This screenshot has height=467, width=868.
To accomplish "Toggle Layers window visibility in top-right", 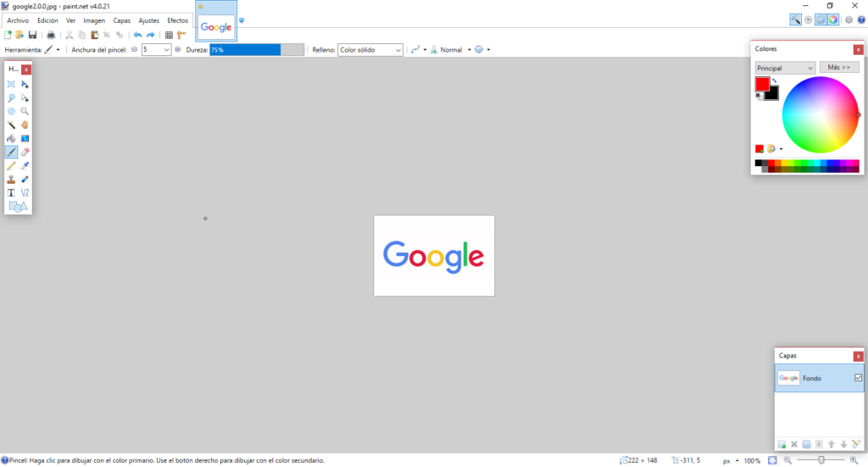I will tap(821, 20).
